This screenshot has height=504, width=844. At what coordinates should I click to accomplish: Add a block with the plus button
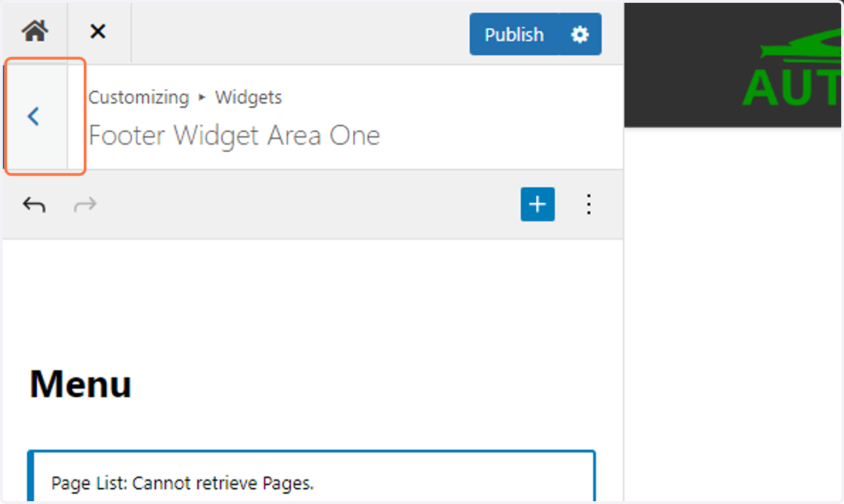(x=537, y=205)
